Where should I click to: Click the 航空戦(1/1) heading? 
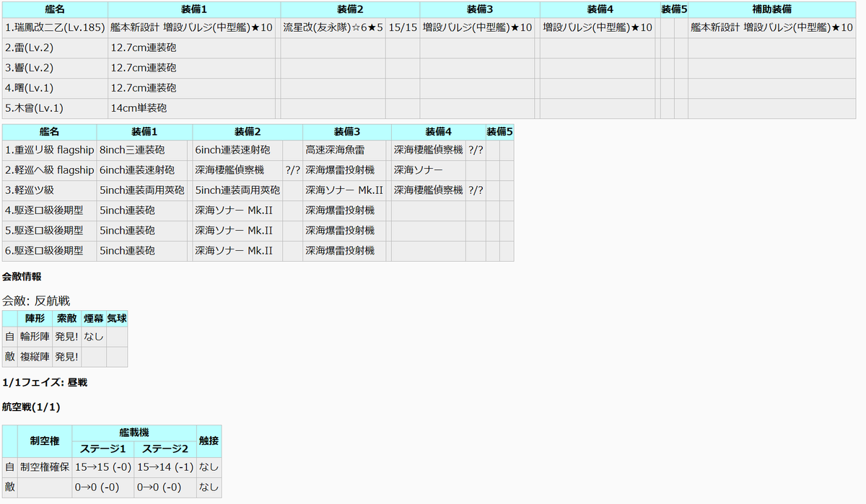click(x=31, y=407)
